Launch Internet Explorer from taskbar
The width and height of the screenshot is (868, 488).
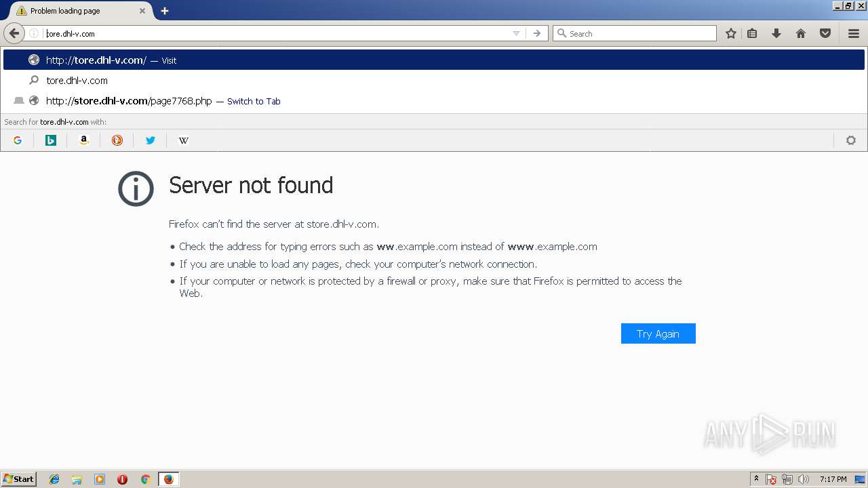[54, 479]
